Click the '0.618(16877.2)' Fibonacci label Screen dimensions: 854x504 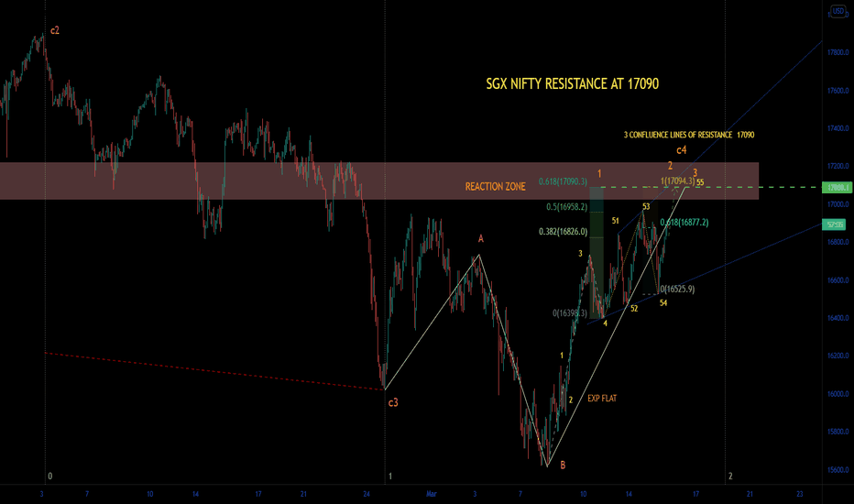pos(684,223)
